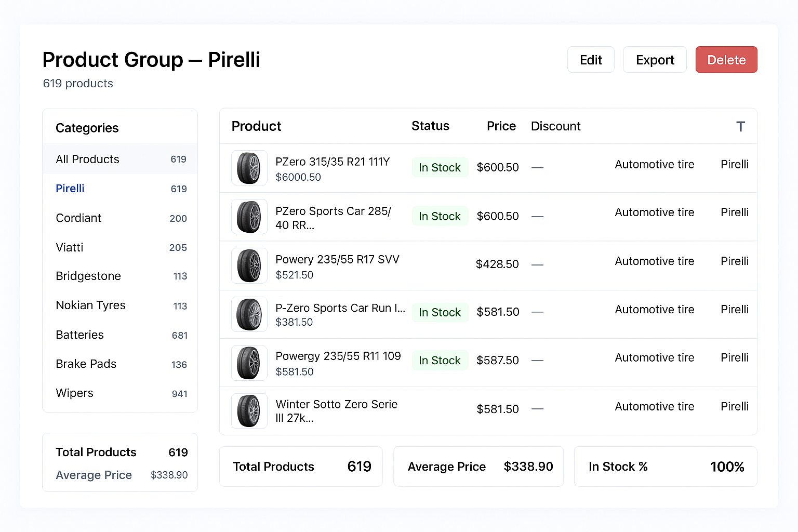Click the PZero 315/35 R21 tire thumbnail
Screen dimensions: 798x532
(x=249, y=168)
